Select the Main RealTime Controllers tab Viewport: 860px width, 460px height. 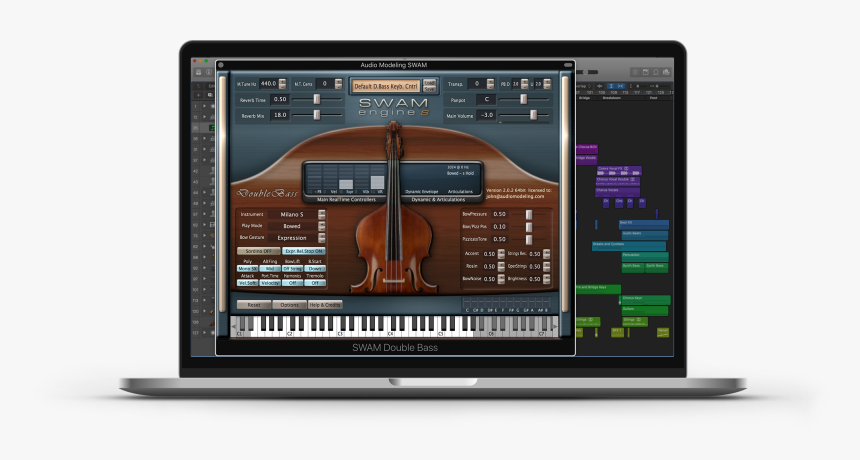tap(346, 200)
